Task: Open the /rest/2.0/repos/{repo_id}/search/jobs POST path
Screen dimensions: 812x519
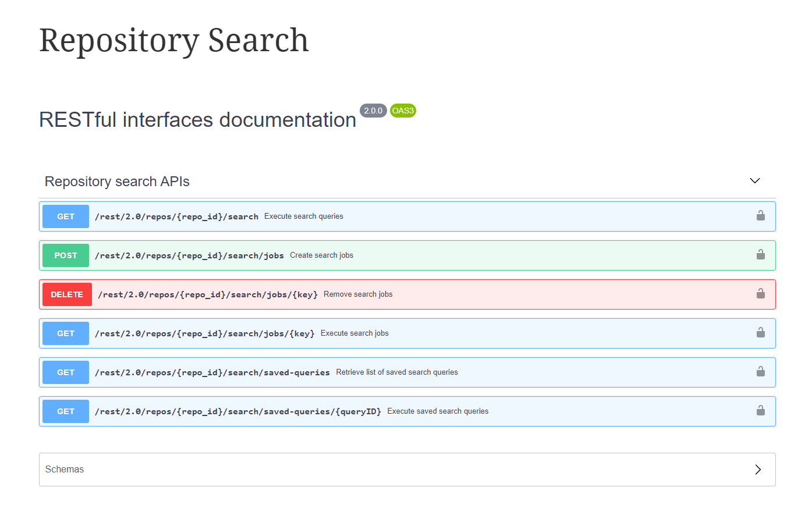Action: point(189,255)
